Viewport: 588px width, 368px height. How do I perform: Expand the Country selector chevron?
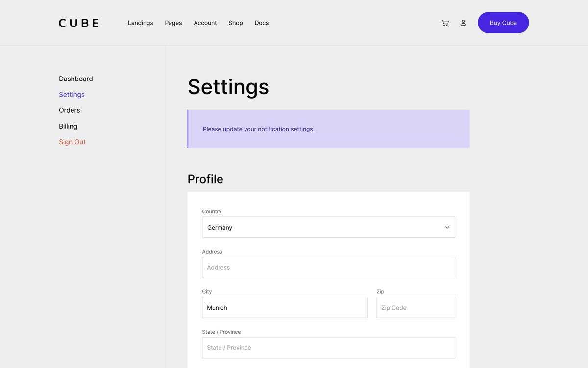click(447, 227)
